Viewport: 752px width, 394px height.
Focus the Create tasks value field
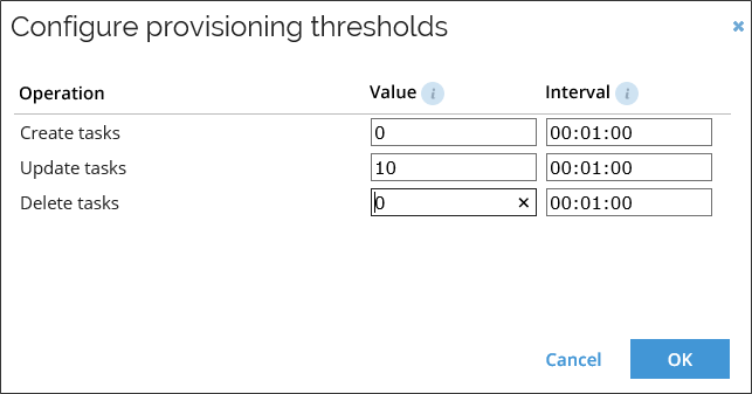tap(453, 132)
